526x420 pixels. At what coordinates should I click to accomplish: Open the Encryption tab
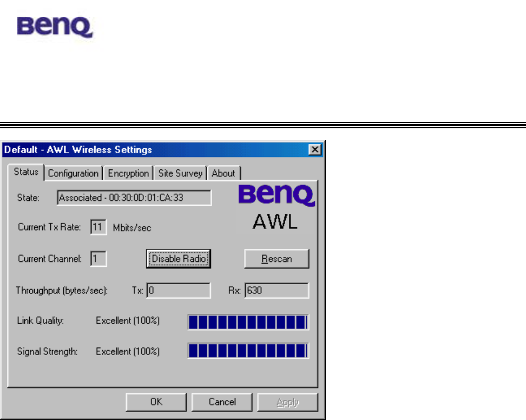pyautogui.click(x=128, y=173)
